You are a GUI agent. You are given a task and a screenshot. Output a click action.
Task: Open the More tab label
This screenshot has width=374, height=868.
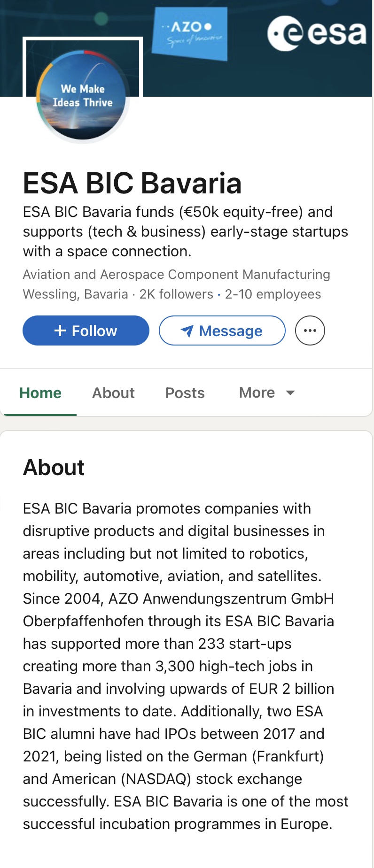point(257,392)
